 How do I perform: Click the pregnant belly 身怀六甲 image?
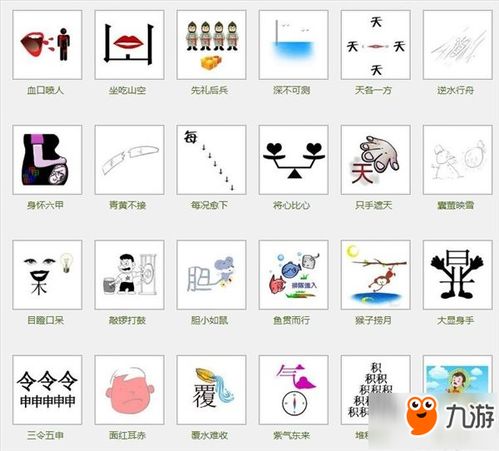[47, 160]
